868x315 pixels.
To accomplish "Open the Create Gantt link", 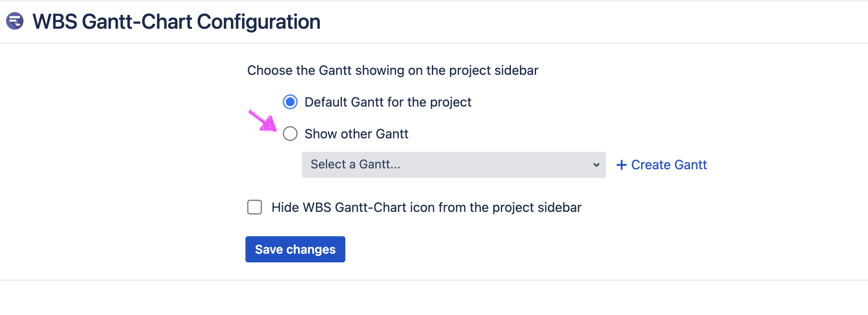I will (x=668, y=165).
